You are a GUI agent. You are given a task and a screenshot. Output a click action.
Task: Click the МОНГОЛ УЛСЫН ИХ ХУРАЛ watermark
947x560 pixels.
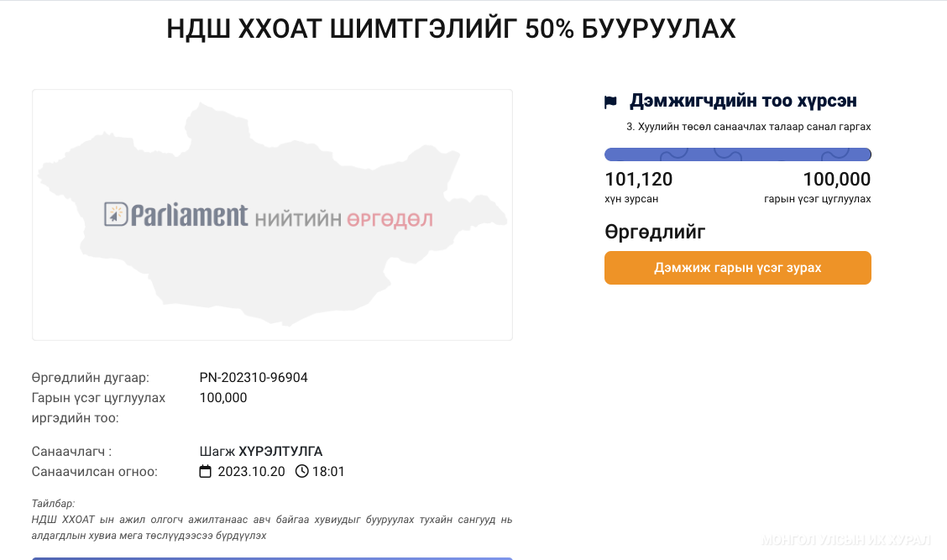pos(846,540)
